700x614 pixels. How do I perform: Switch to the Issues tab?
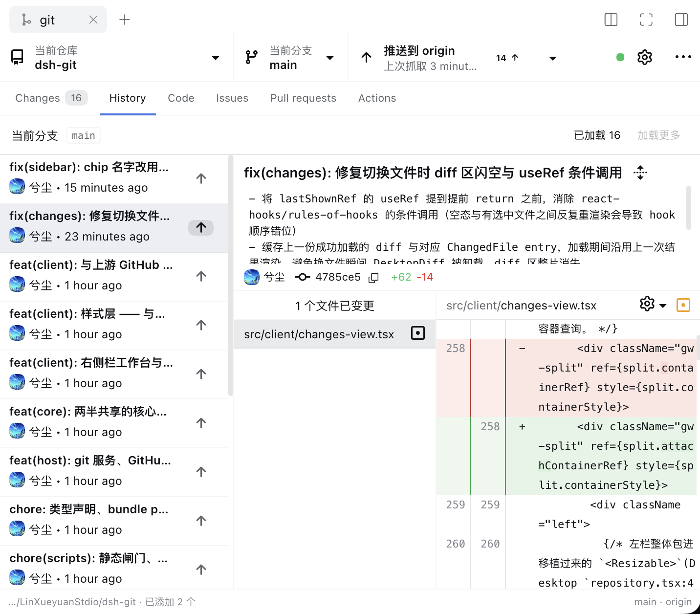point(232,98)
